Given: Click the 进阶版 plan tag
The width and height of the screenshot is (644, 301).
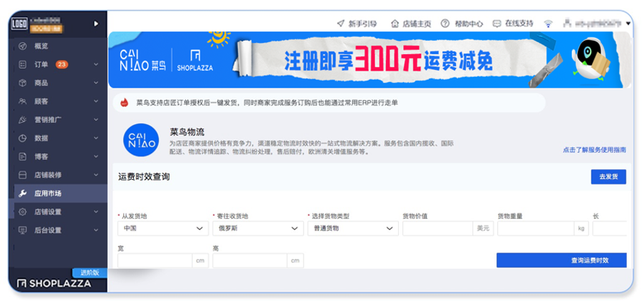Looking at the screenshot, I should (90, 272).
